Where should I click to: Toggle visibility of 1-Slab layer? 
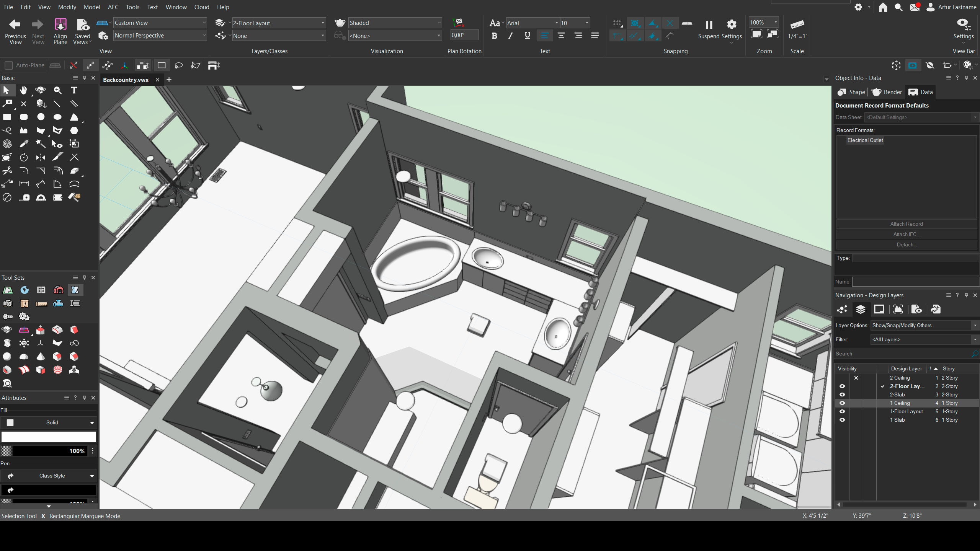click(842, 420)
